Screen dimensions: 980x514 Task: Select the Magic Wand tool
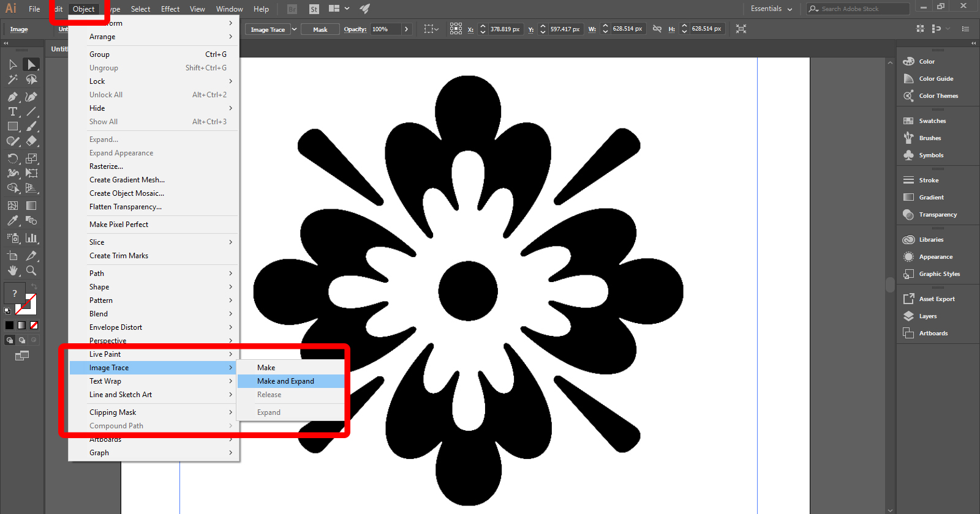coord(13,80)
